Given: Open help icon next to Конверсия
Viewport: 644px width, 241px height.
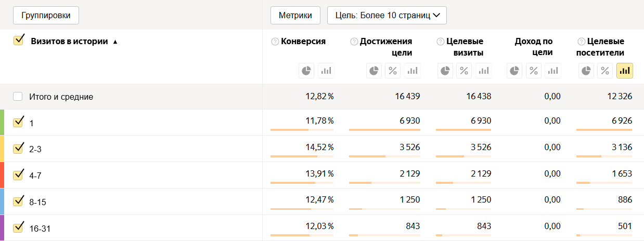Looking at the screenshot, I should click(x=275, y=42).
